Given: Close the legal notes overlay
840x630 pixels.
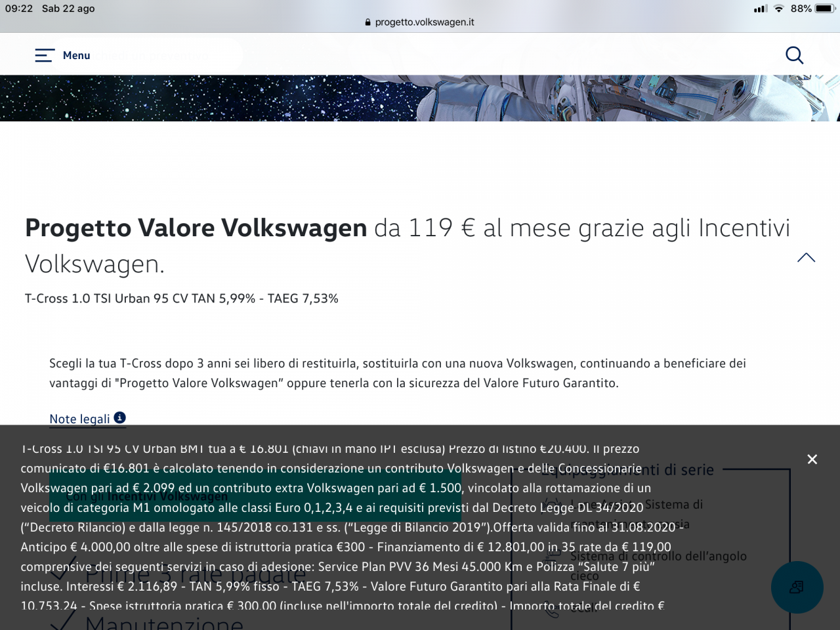Looking at the screenshot, I should pyautogui.click(x=812, y=459).
